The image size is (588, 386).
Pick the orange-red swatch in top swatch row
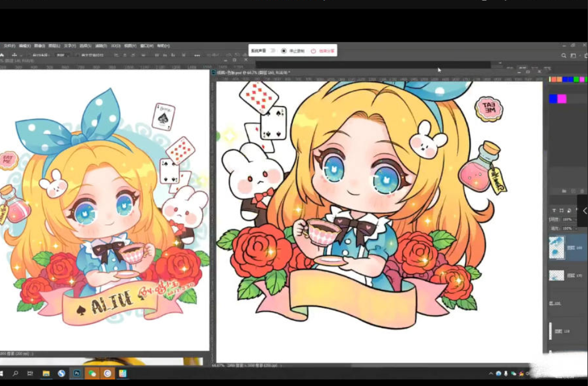tap(553, 79)
